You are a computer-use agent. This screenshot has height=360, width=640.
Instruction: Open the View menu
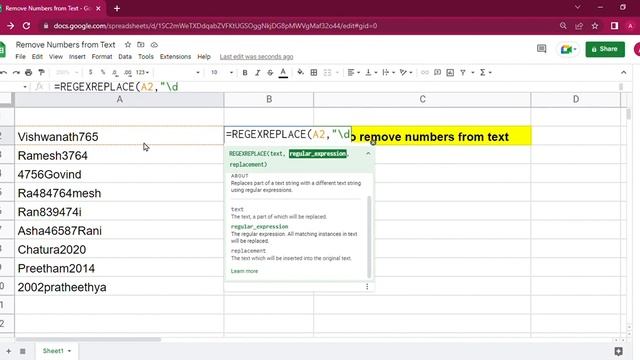[x=56, y=57]
